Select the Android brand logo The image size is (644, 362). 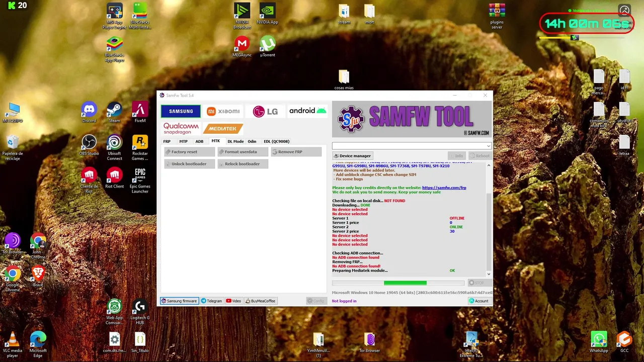coord(307,111)
